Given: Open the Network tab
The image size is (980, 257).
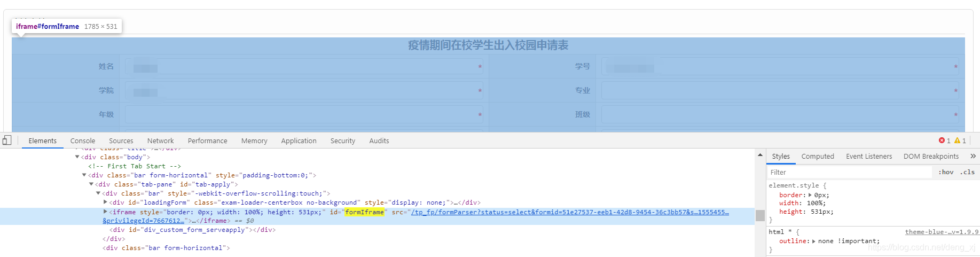Looking at the screenshot, I should tap(161, 141).
